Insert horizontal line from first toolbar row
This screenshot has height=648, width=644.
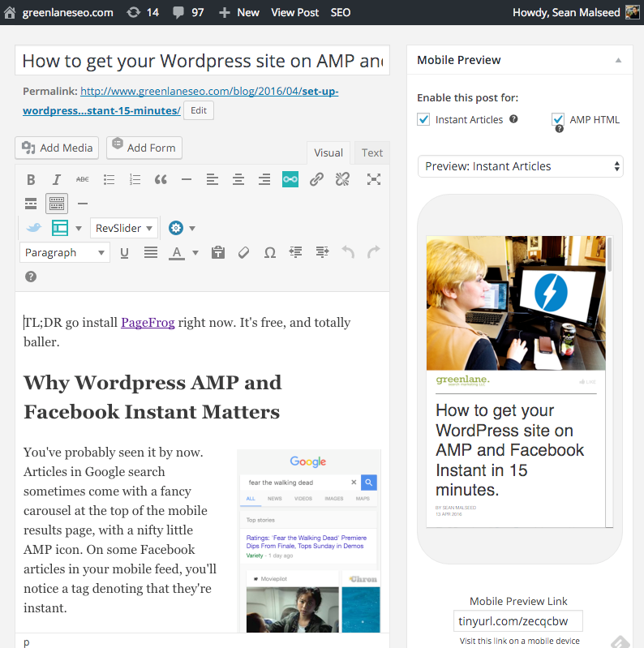tap(187, 180)
